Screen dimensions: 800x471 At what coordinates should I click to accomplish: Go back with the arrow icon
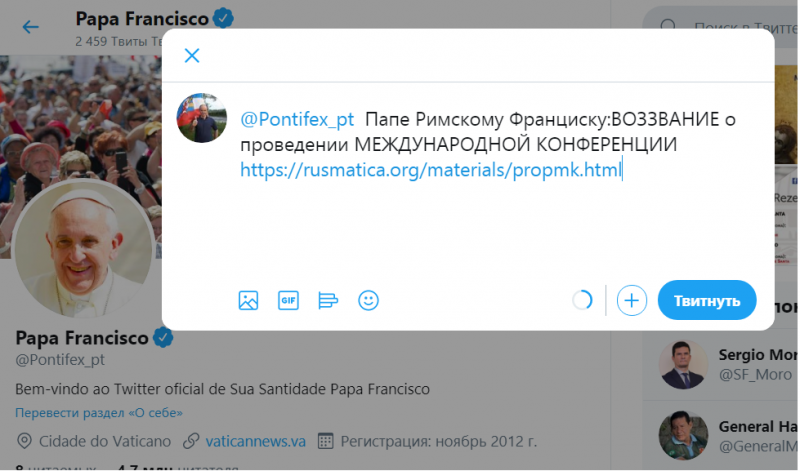(x=31, y=27)
